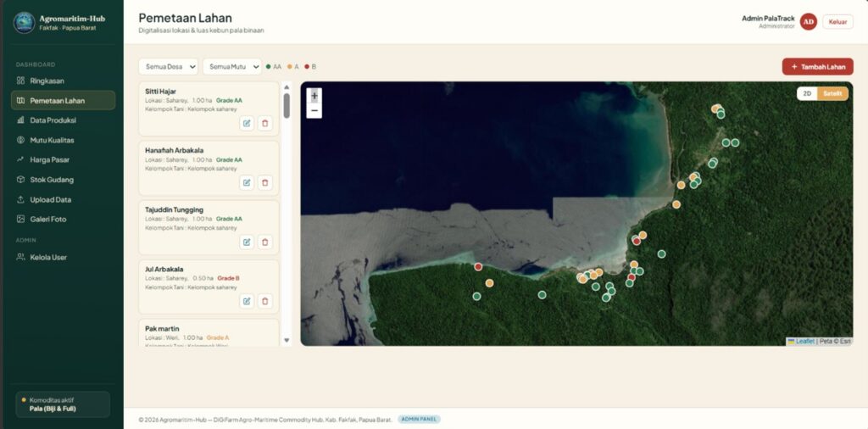The width and height of the screenshot is (868, 429).
Task: Open the Pemetaan Lahan page
Action: (x=63, y=101)
